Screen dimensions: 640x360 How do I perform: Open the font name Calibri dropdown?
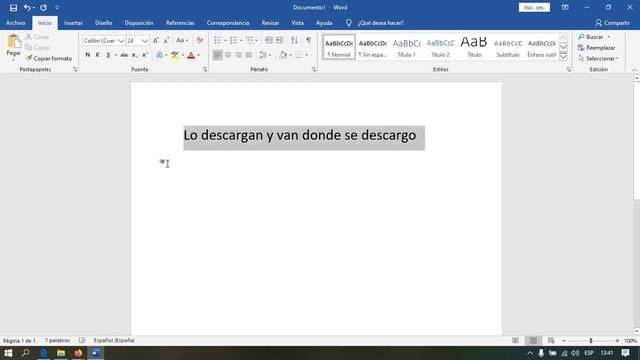121,41
